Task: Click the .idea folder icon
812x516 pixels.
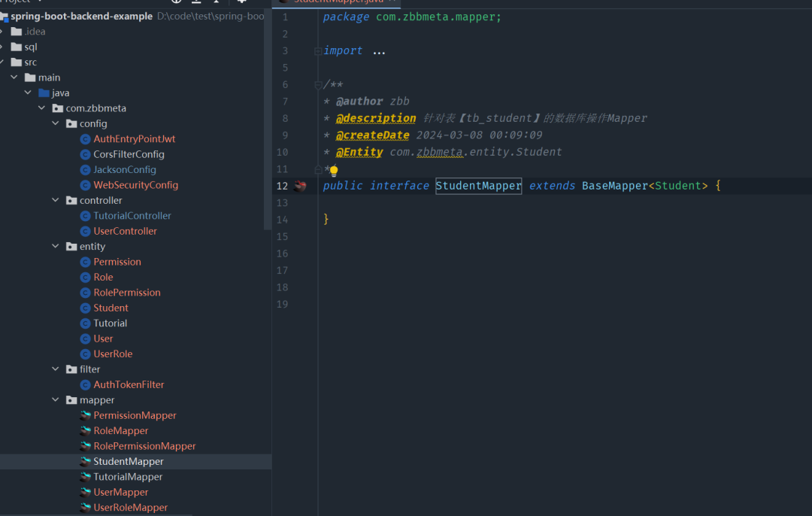Action: (17, 32)
